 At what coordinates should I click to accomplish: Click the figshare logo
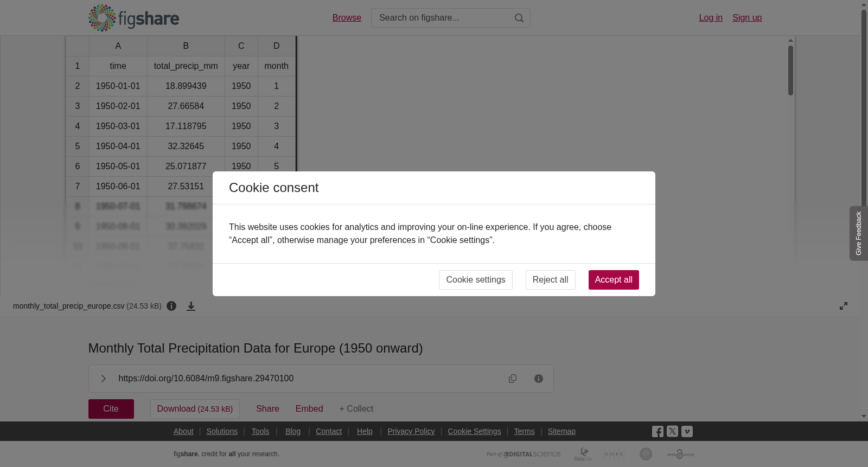[x=133, y=18]
